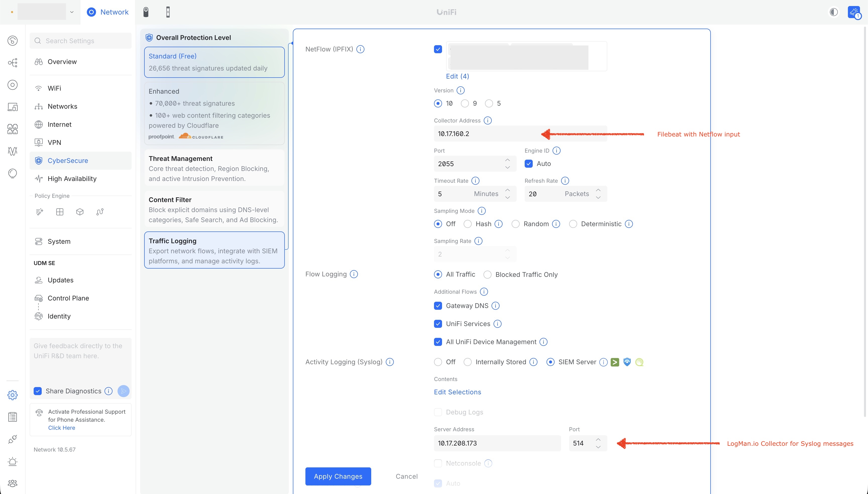Increase syslog Port 514 with up arrow

tap(598, 440)
